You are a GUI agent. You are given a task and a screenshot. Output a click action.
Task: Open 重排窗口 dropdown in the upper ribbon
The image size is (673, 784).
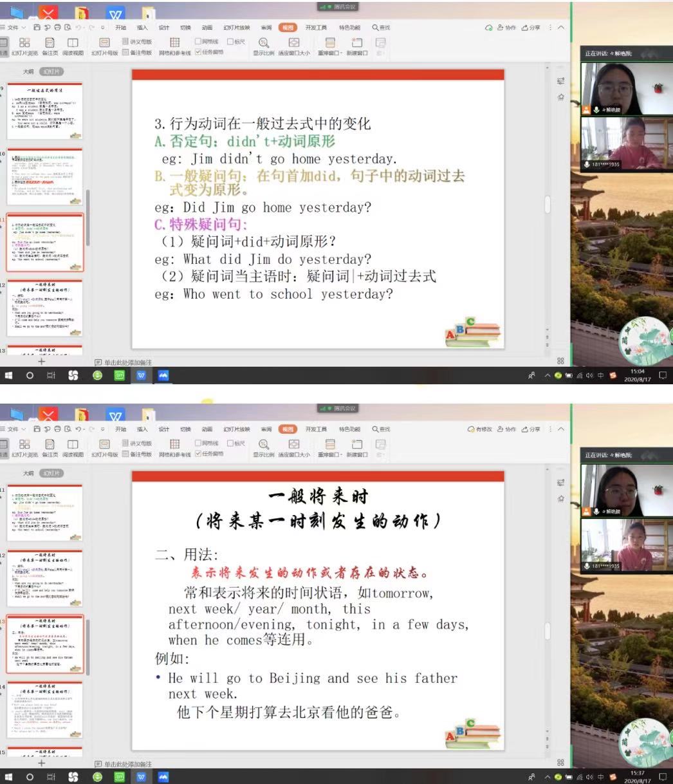click(x=330, y=43)
